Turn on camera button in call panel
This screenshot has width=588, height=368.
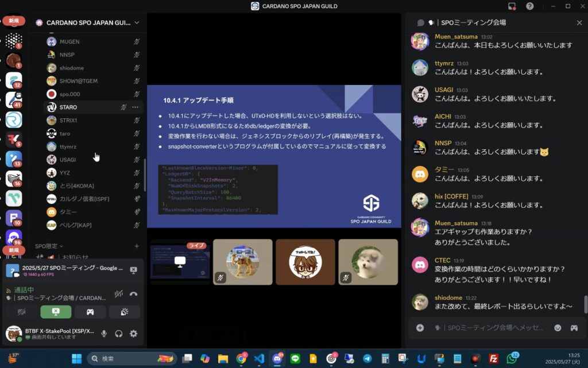22,312
